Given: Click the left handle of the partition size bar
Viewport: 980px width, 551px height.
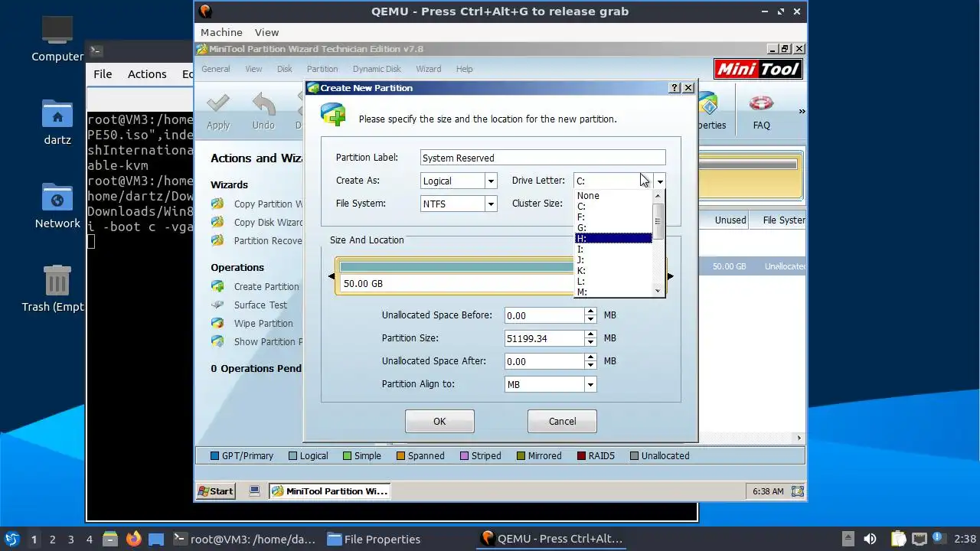Looking at the screenshot, I should [332, 276].
